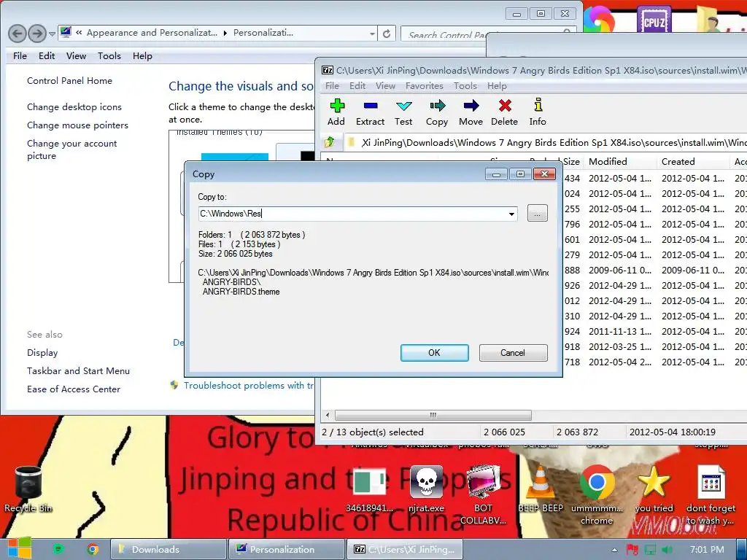Go up one folder in 7-Zip
Screen dimensions: 747x560
coord(329,142)
